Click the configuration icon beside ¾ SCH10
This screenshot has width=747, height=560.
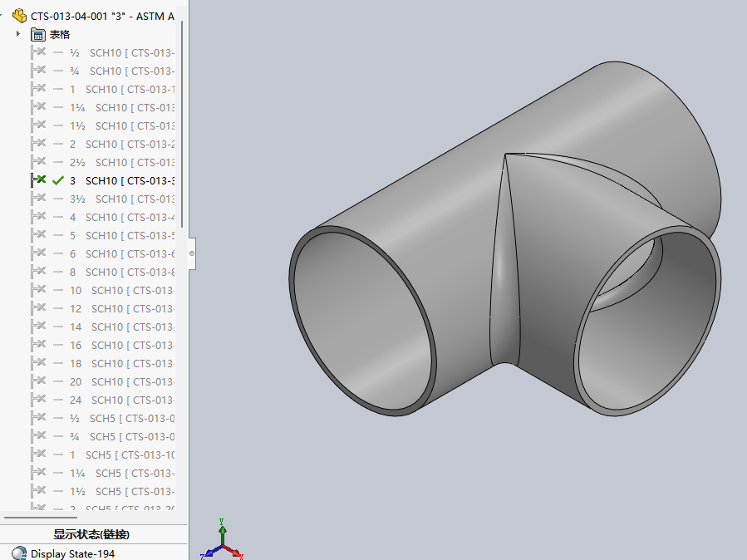[38, 71]
